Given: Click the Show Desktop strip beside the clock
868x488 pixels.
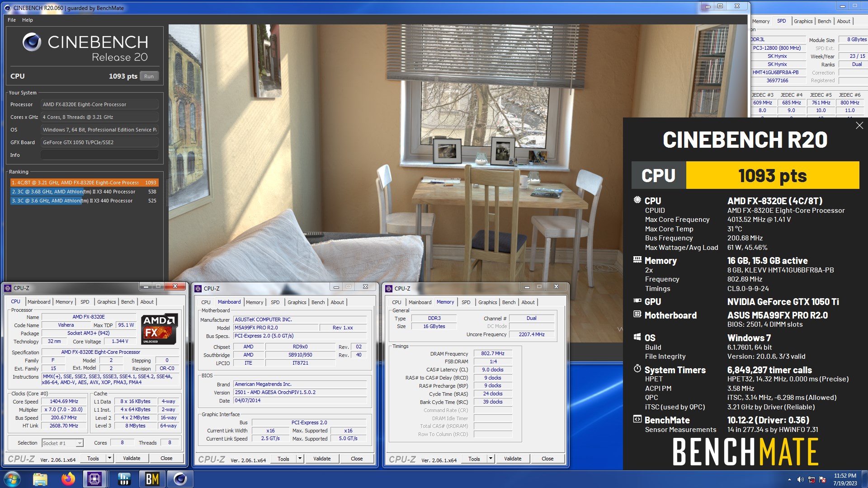Looking at the screenshot, I should point(864,479).
